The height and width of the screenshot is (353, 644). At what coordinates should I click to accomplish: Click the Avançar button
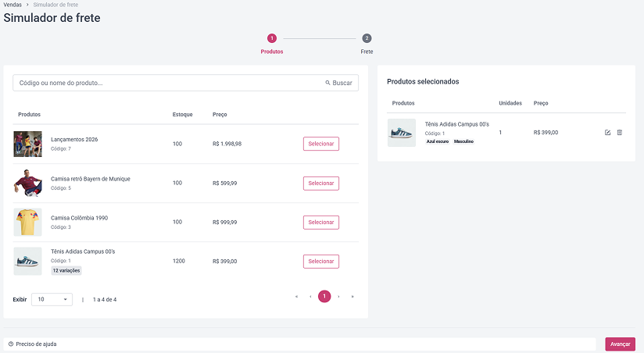click(621, 344)
